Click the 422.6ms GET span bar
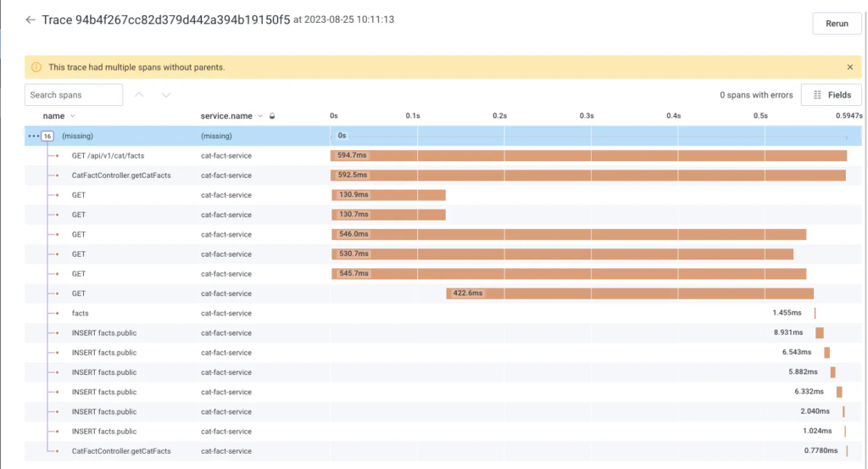Image resolution: width=868 pixels, height=469 pixels. click(x=630, y=293)
